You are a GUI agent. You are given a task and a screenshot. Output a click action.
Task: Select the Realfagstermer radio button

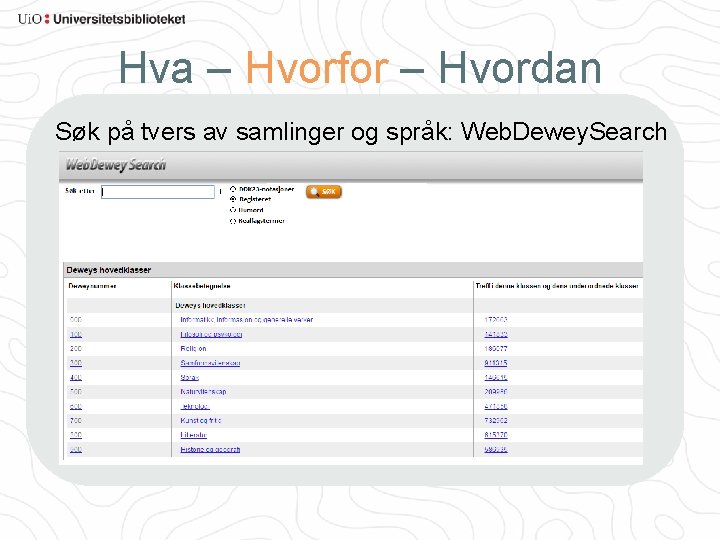233,221
